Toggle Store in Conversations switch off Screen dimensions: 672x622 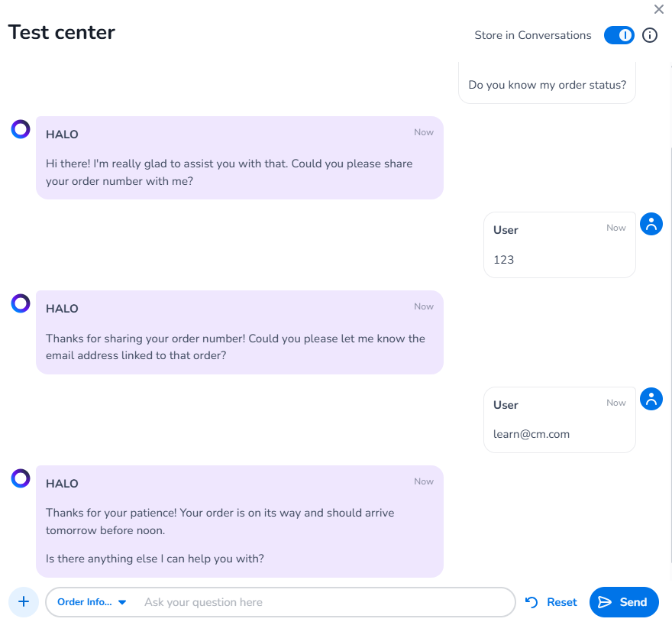click(x=619, y=35)
